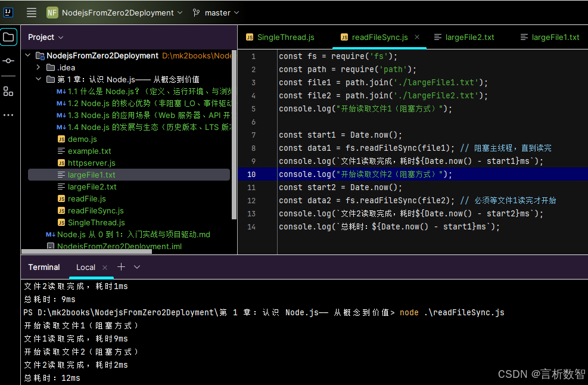
Task: Switch to the readFileSync.js editor tab
Action: 379,37
